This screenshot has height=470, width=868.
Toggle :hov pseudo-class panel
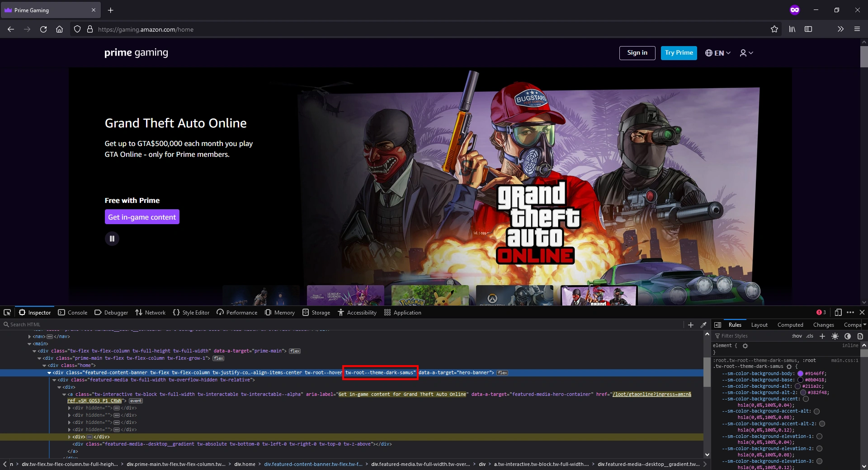797,336
